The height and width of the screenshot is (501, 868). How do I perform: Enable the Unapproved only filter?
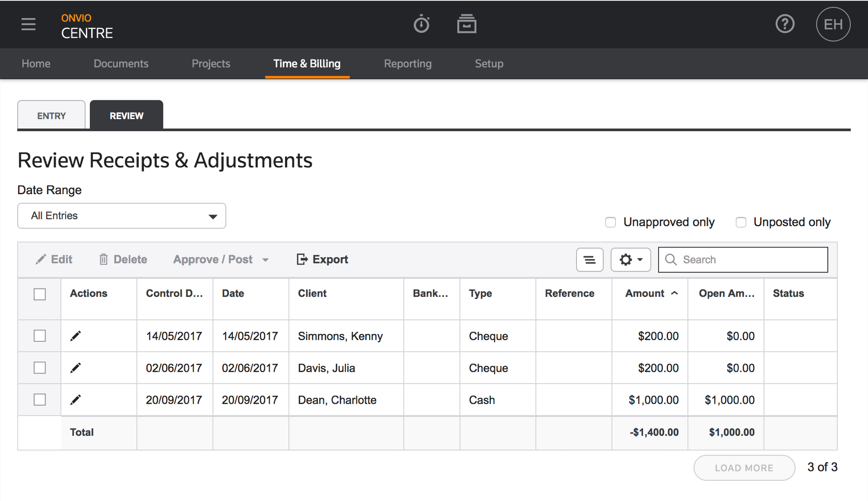[610, 222]
